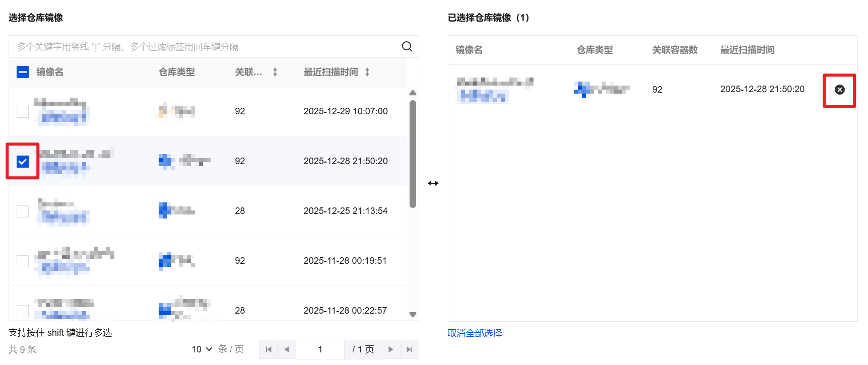Click the search magnifier icon
Screen dimensions: 868x365
click(407, 47)
